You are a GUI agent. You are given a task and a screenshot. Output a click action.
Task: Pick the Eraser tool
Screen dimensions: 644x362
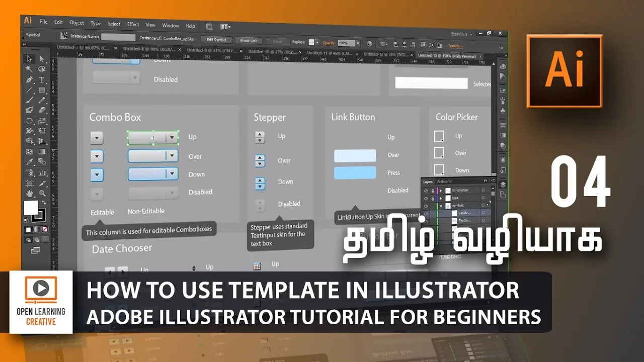pyautogui.click(x=42, y=110)
